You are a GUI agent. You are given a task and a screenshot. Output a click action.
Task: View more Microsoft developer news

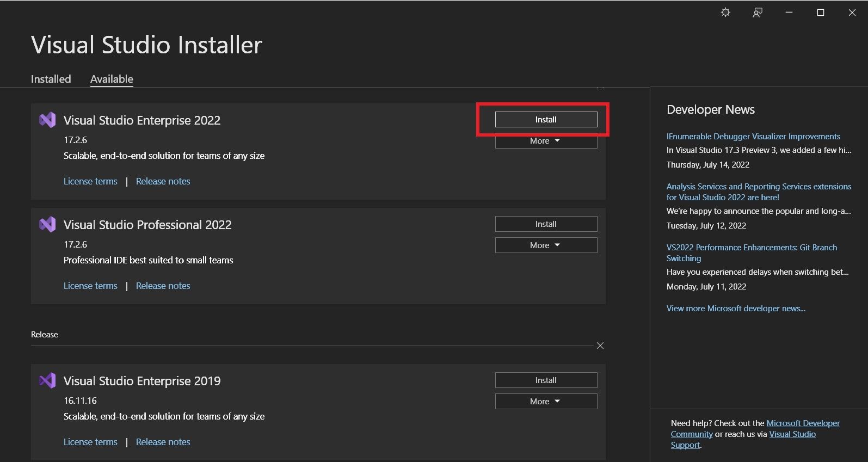(x=736, y=309)
